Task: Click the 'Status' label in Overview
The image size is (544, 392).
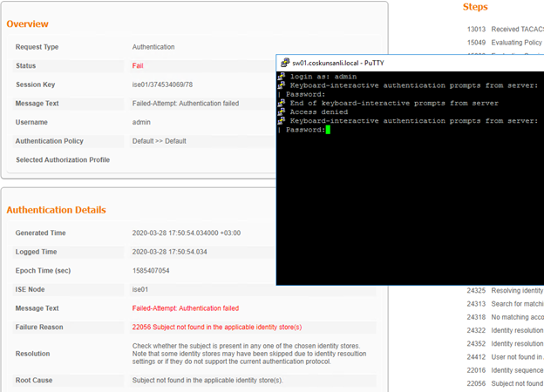Action: point(25,65)
